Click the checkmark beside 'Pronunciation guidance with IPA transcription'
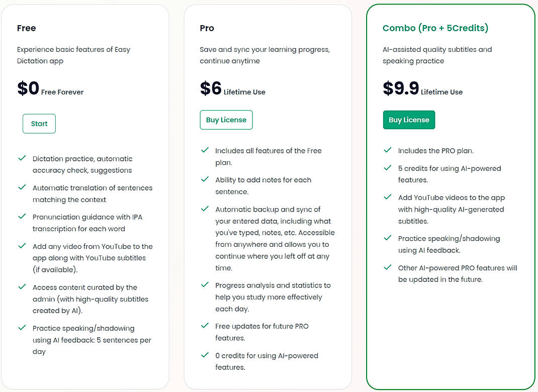Screen dimensions: 538x392 point(22,217)
